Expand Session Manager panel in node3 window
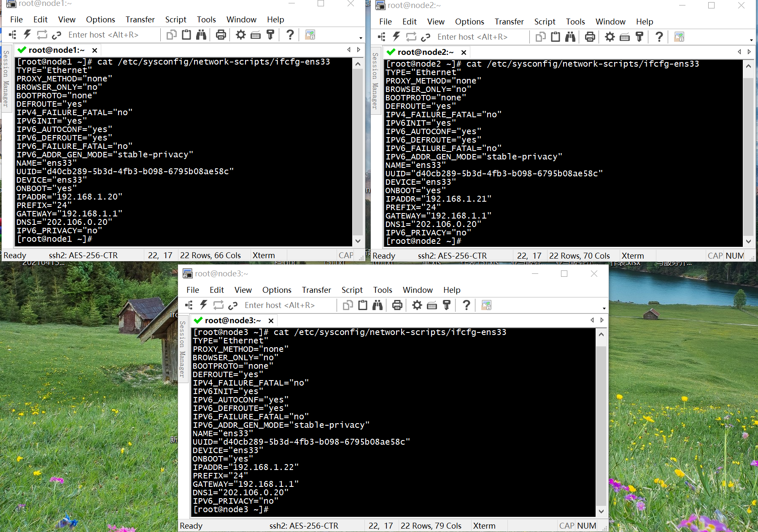 click(182, 349)
